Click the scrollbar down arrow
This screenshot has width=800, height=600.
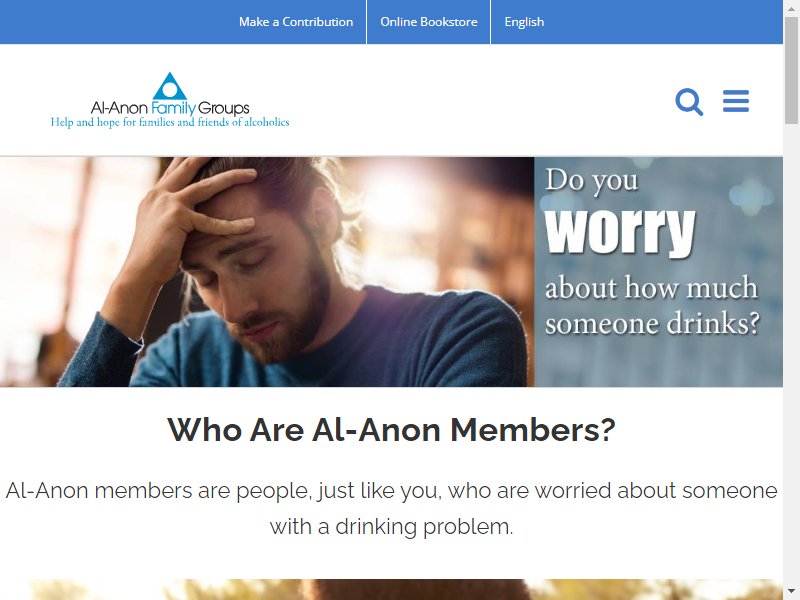point(791,592)
